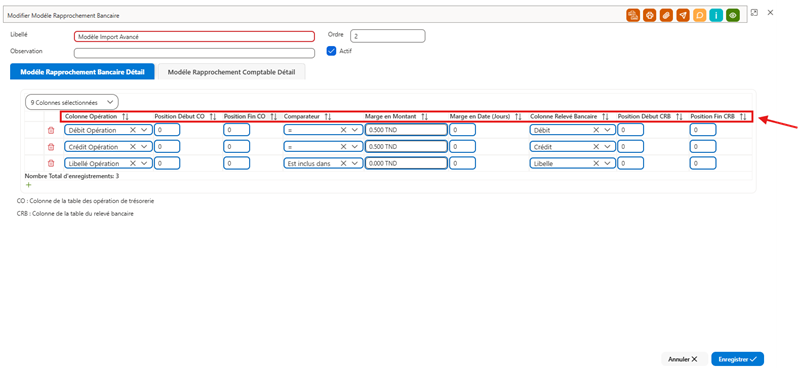798x368 pixels.
Task: Expand the Débit Opération dropdown arrow
Action: coord(144,130)
